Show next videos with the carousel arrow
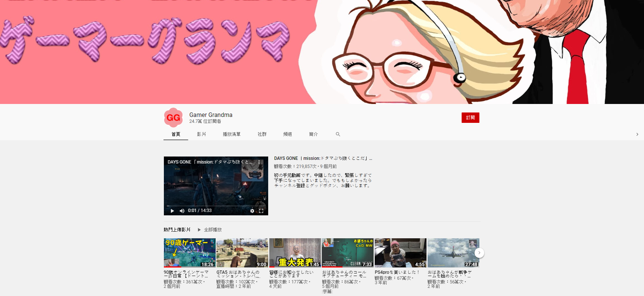 coord(479,253)
